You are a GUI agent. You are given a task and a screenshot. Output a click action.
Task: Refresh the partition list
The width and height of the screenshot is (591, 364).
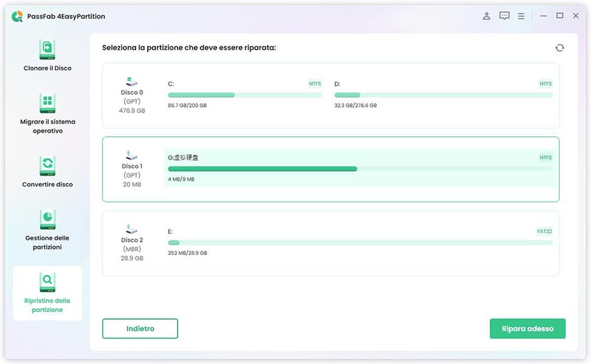(559, 48)
